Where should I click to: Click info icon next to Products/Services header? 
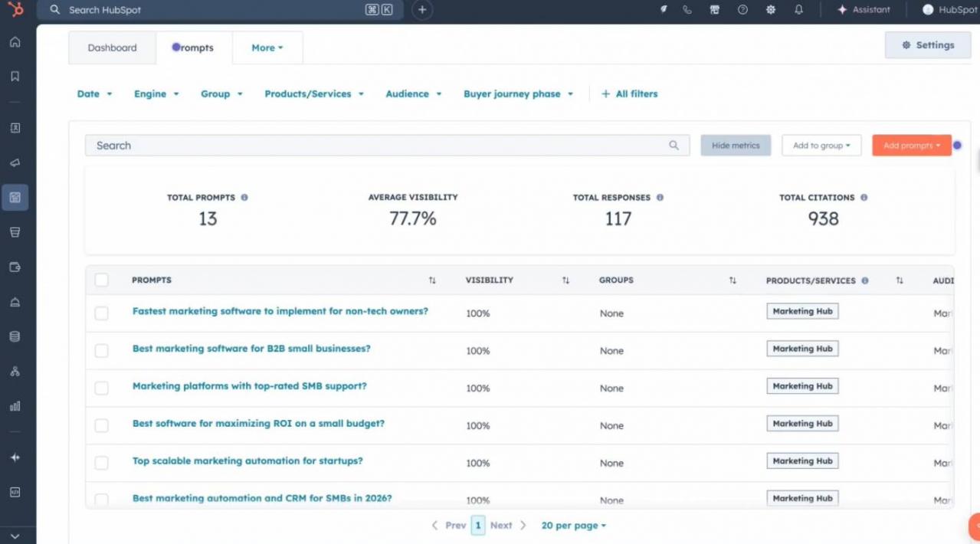pyautogui.click(x=865, y=280)
